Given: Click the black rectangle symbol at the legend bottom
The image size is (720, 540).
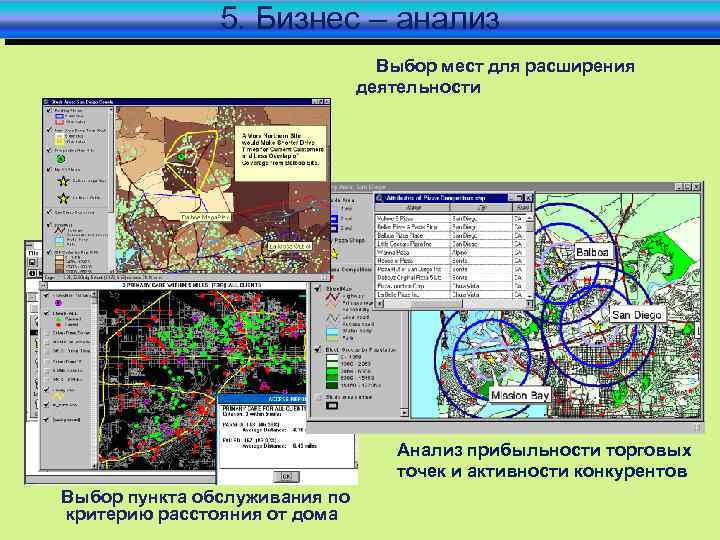Looking at the screenshot, I should point(332,405).
